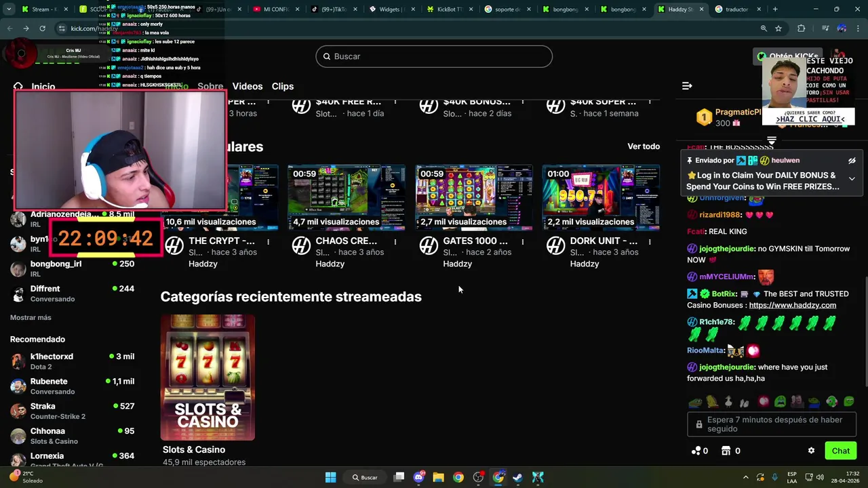
Task: Click the Obtén KICKs button
Action: point(789,56)
